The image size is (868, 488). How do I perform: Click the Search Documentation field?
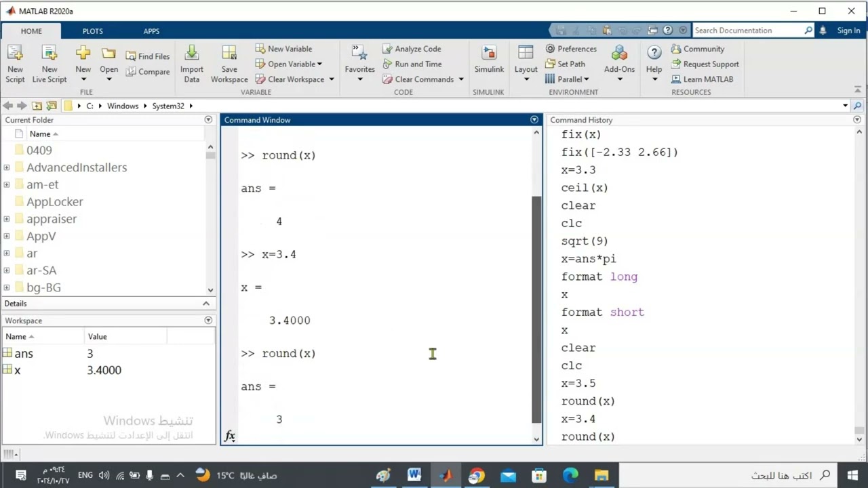[x=748, y=30]
